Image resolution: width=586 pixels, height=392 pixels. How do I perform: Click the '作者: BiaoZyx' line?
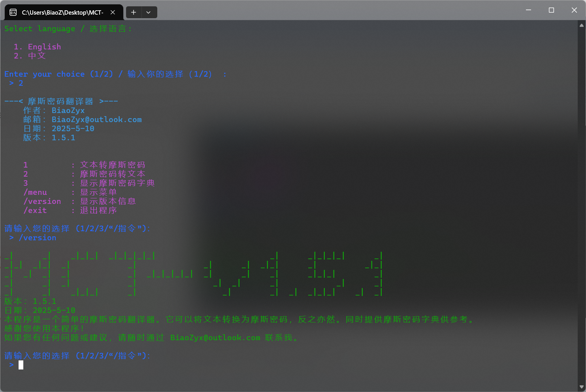[x=54, y=110]
